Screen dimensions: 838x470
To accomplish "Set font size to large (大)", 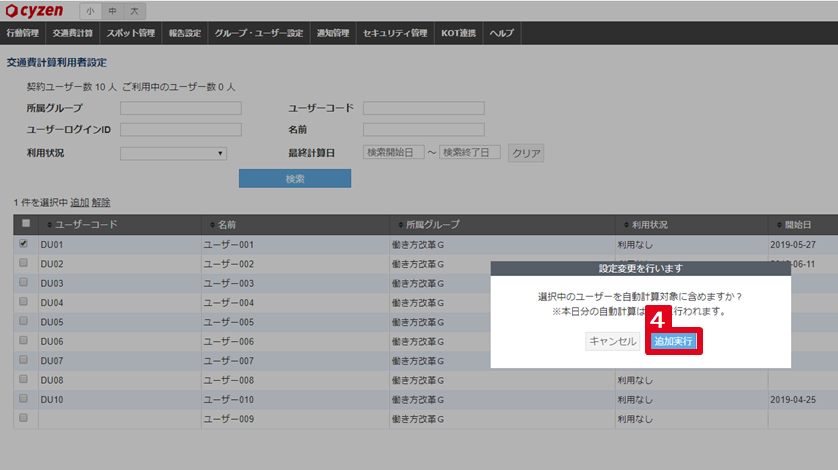I will (x=134, y=11).
